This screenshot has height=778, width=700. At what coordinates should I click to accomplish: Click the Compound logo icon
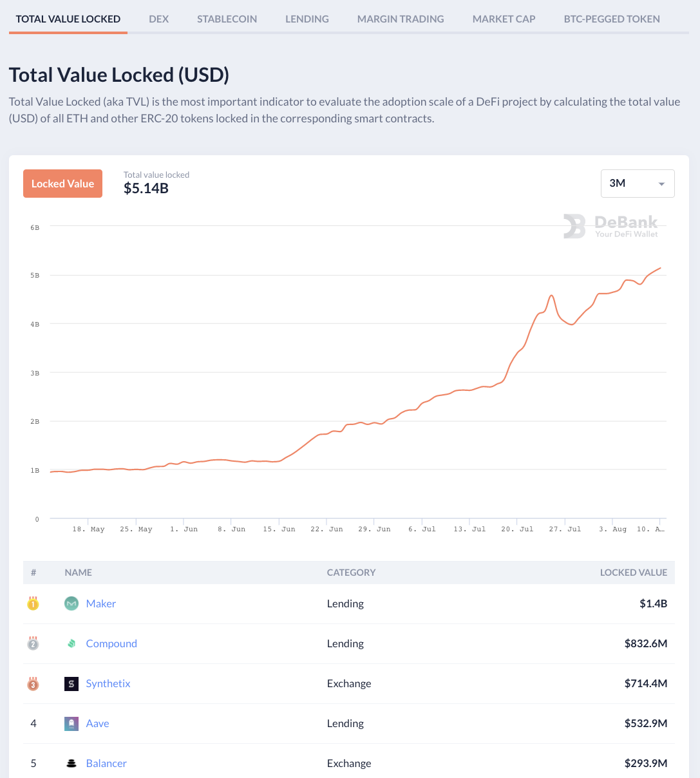pyautogui.click(x=71, y=643)
